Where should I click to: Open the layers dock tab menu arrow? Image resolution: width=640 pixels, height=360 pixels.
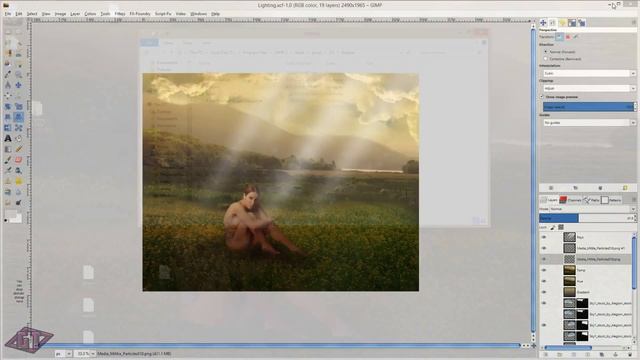click(634, 200)
